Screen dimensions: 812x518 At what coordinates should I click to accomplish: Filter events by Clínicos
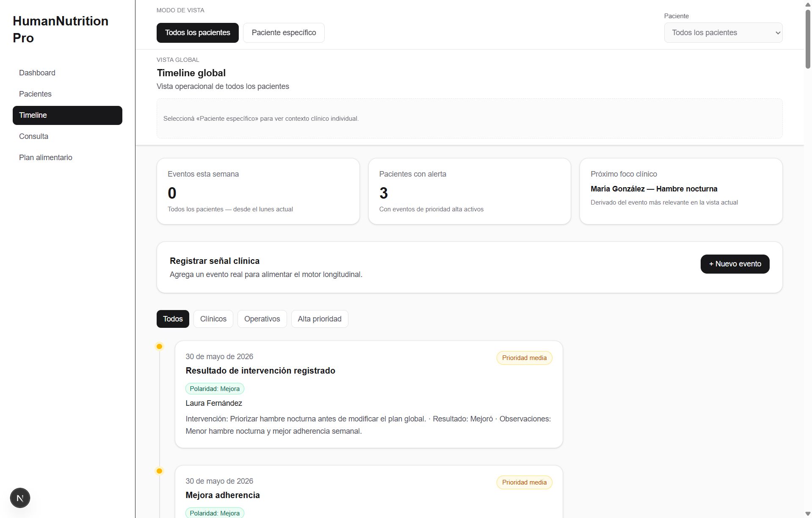pyautogui.click(x=213, y=319)
